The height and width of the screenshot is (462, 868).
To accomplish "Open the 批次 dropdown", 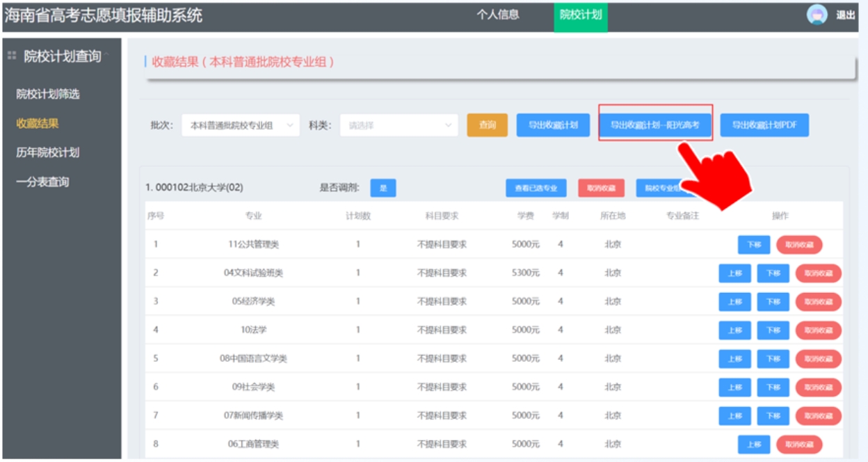I will tap(240, 125).
